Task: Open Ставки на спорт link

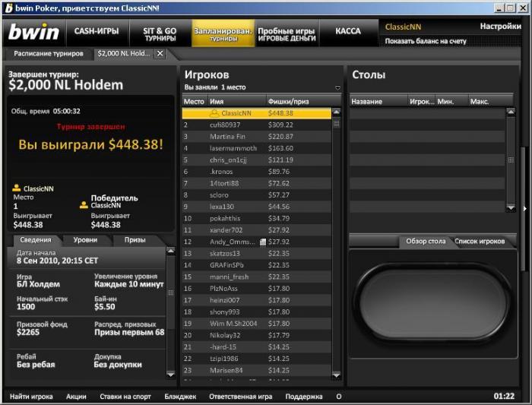Action: point(125,396)
